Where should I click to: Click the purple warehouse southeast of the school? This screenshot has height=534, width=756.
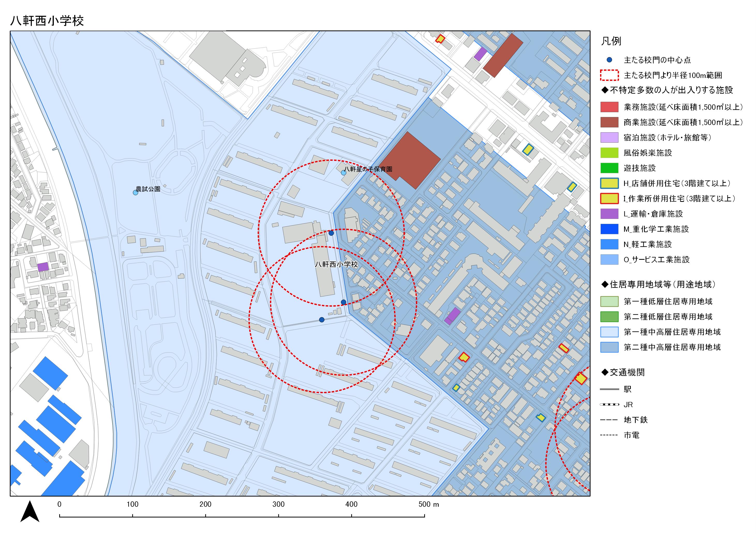(x=453, y=316)
